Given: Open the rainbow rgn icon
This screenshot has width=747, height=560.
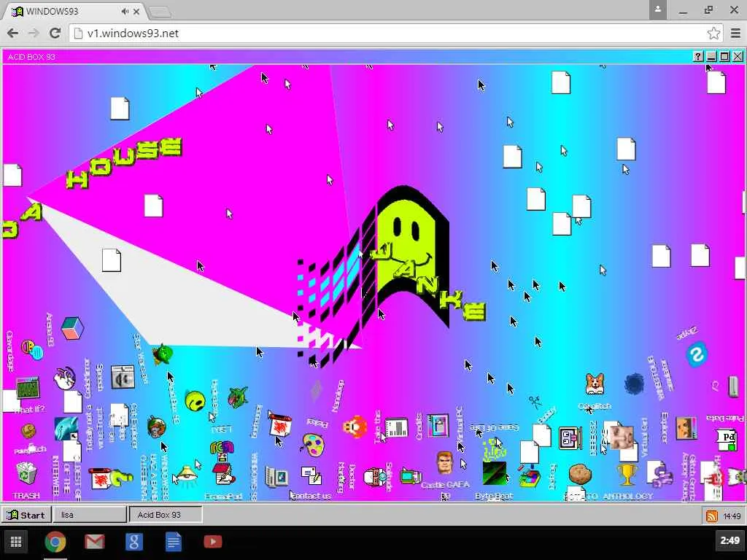Looking at the screenshot, I should (x=222, y=448).
